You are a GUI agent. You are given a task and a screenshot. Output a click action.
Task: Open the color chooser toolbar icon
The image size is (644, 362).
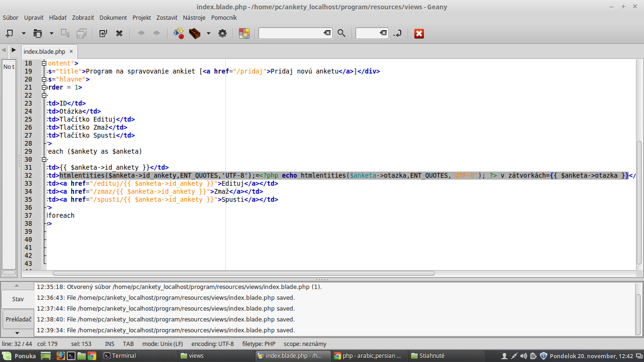point(244,33)
